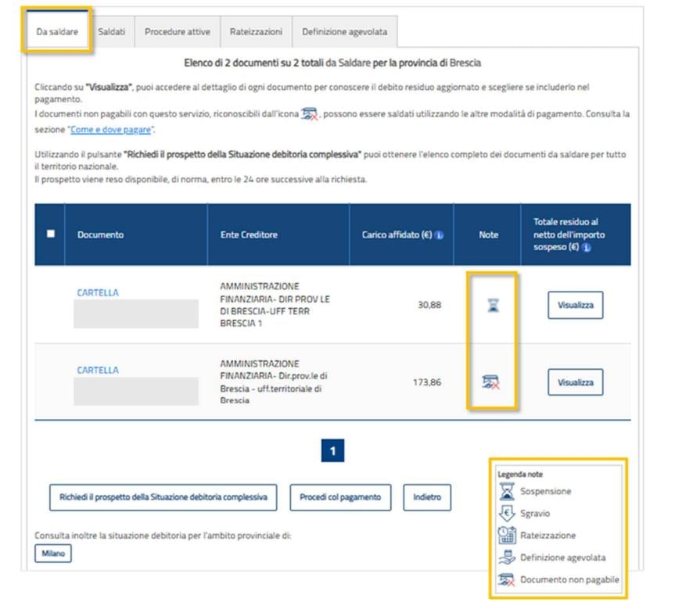Click the Definizione agevolata icon in legend

pyautogui.click(x=507, y=557)
